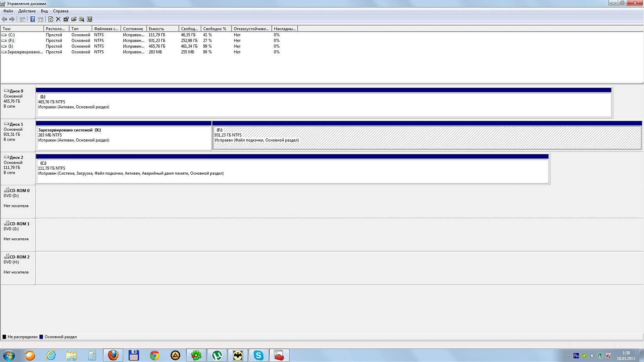The height and width of the screenshot is (362, 644).
Task: Show hidden tray icons arrow
Action: pyautogui.click(x=568, y=356)
